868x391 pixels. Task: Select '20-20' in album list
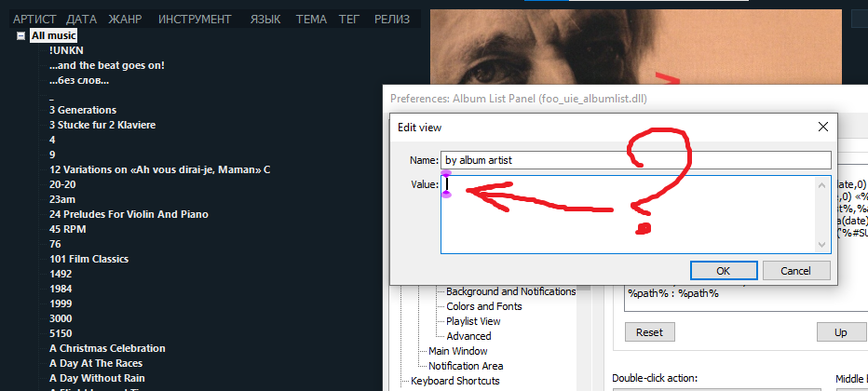pyautogui.click(x=62, y=184)
